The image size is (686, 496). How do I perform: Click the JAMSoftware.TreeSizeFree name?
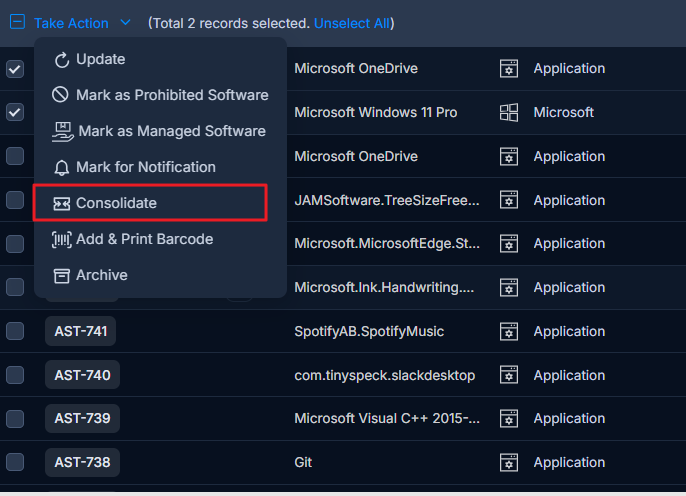tap(387, 200)
